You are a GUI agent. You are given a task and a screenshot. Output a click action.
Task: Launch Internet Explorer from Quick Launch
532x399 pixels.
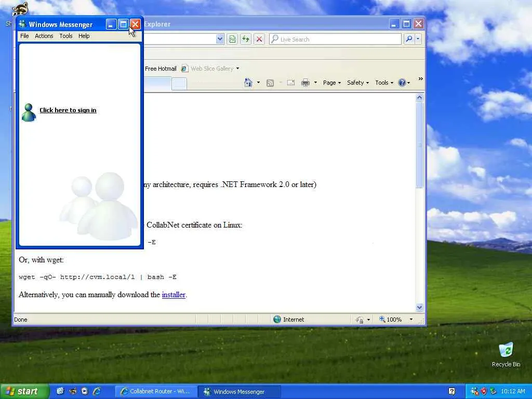coord(97,391)
